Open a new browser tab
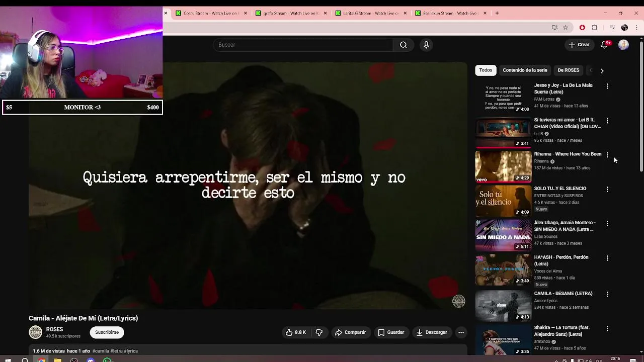Image resolution: width=644 pixels, height=362 pixels. click(x=497, y=13)
